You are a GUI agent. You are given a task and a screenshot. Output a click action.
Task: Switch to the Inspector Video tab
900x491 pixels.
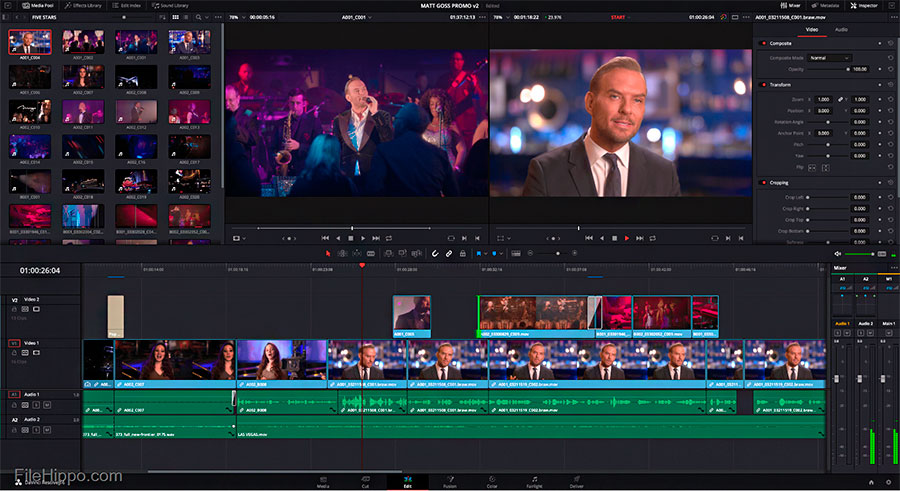tap(812, 29)
